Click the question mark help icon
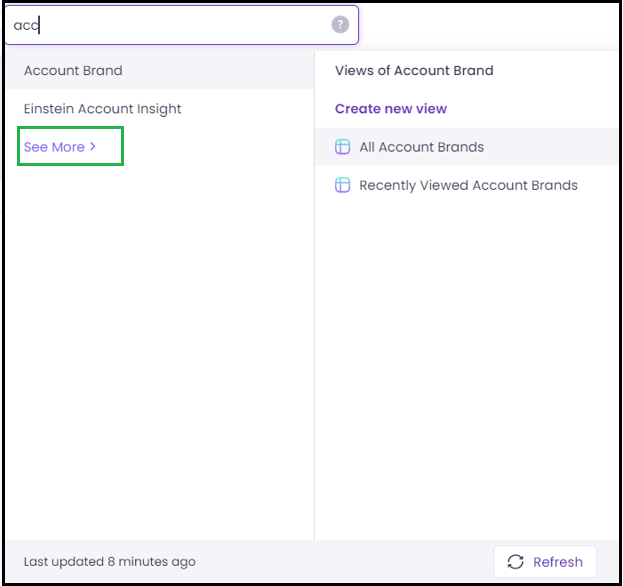The height and width of the screenshot is (586, 623). (x=340, y=25)
